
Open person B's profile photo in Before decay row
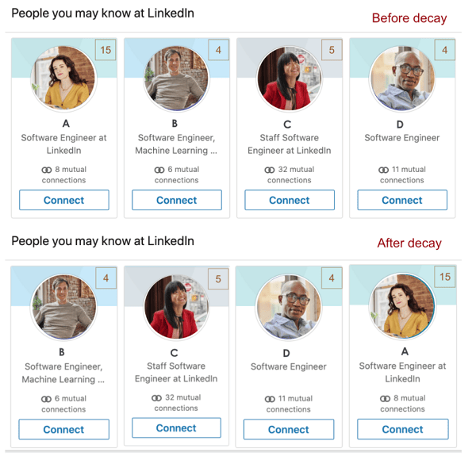click(176, 79)
